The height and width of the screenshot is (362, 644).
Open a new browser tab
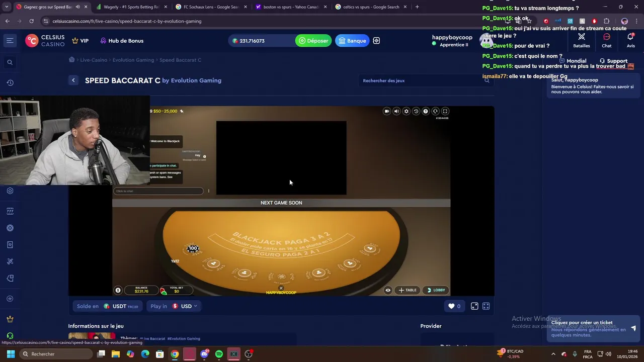pos(417,7)
